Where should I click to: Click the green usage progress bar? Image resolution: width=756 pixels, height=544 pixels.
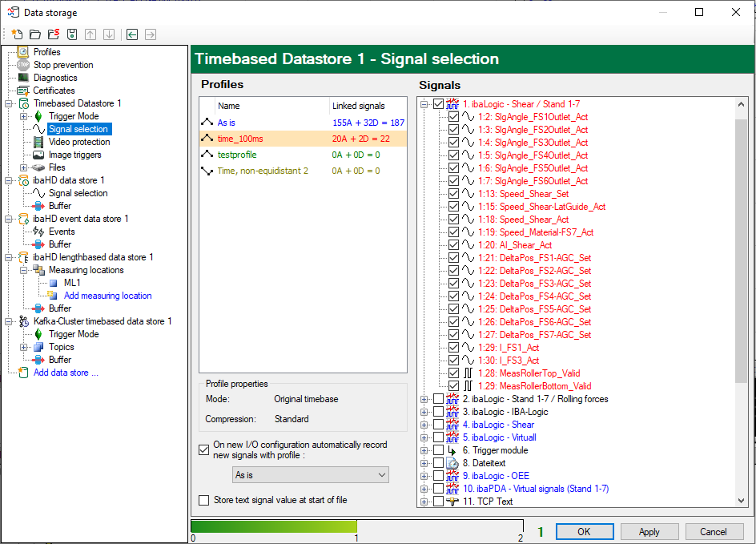(273, 526)
